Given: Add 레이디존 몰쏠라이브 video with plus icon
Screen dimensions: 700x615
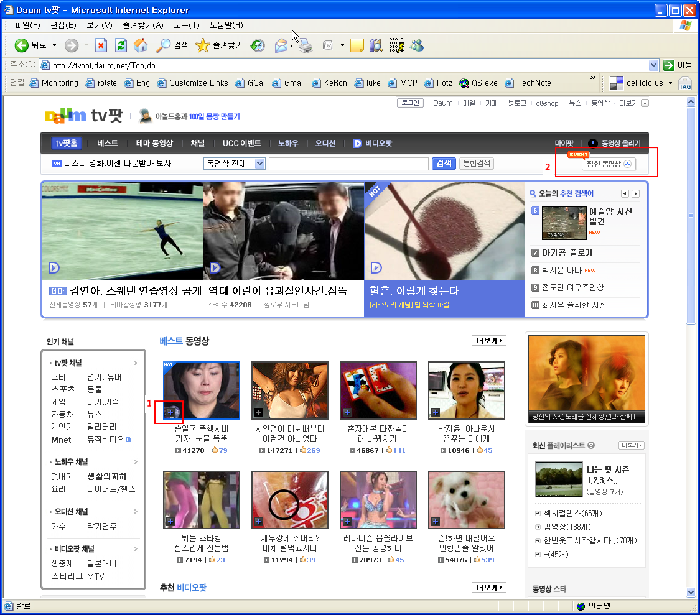Looking at the screenshot, I should tap(347, 521).
